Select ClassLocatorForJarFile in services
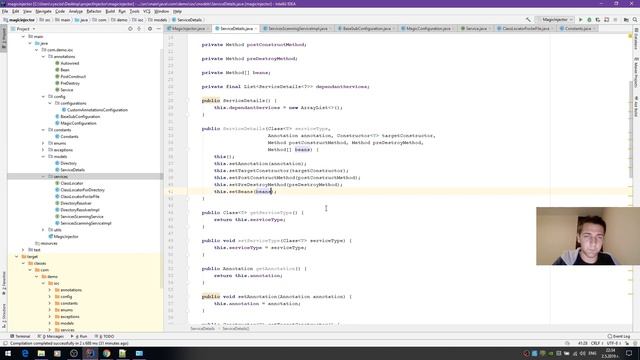 click(77, 196)
